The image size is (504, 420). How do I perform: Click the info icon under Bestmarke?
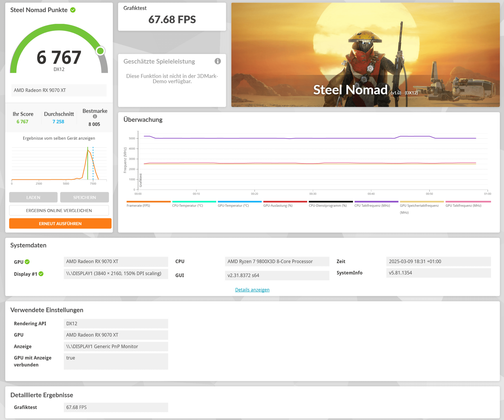coord(95,116)
